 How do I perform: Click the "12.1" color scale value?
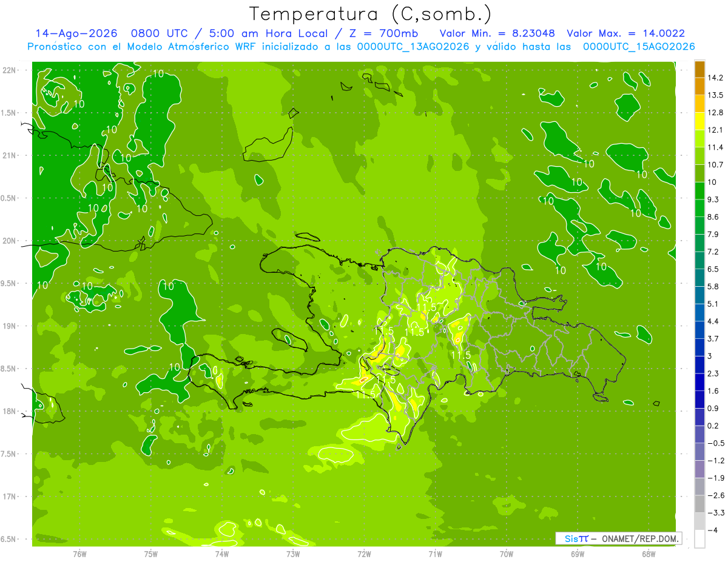tap(715, 130)
